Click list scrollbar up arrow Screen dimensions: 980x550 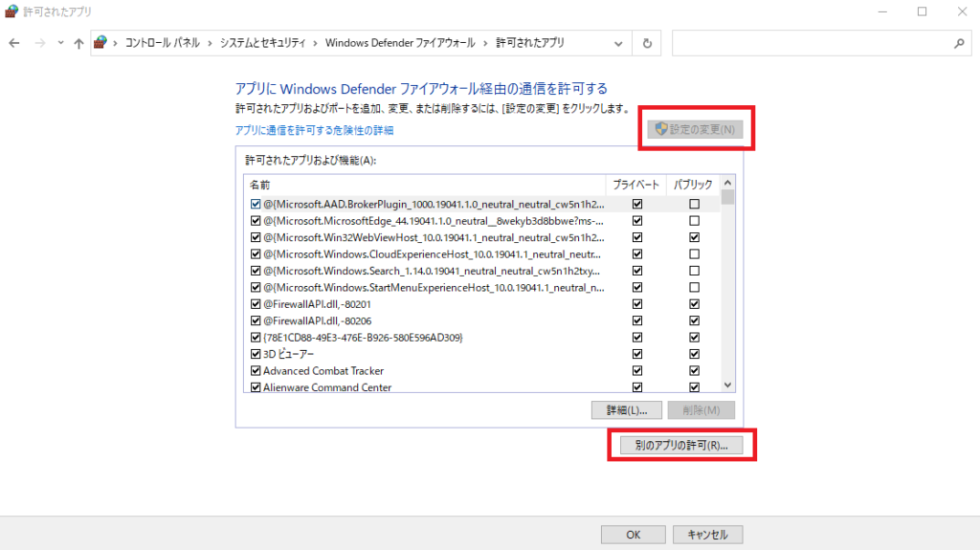727,183
